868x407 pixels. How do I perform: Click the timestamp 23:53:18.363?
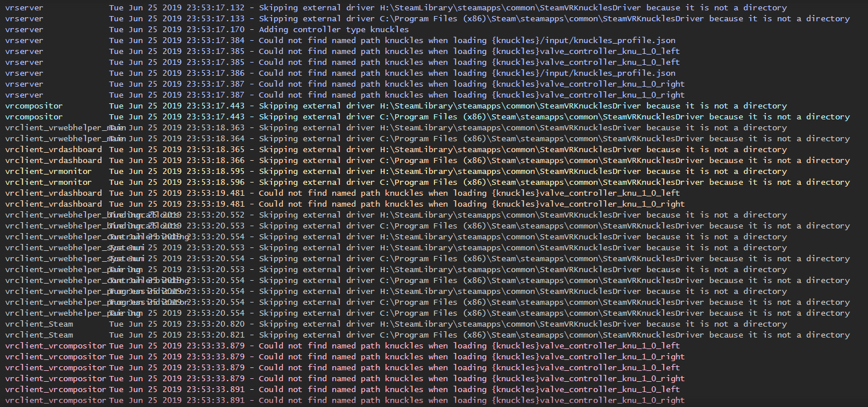coord(215,127)
